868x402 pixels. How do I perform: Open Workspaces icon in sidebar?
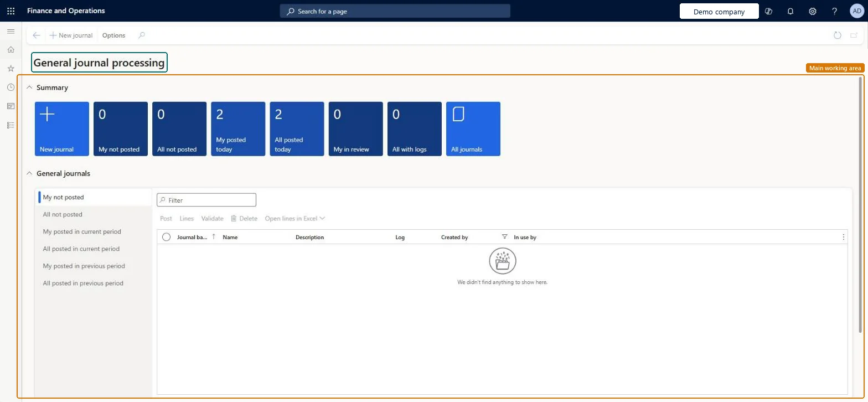tap(11, 106)
